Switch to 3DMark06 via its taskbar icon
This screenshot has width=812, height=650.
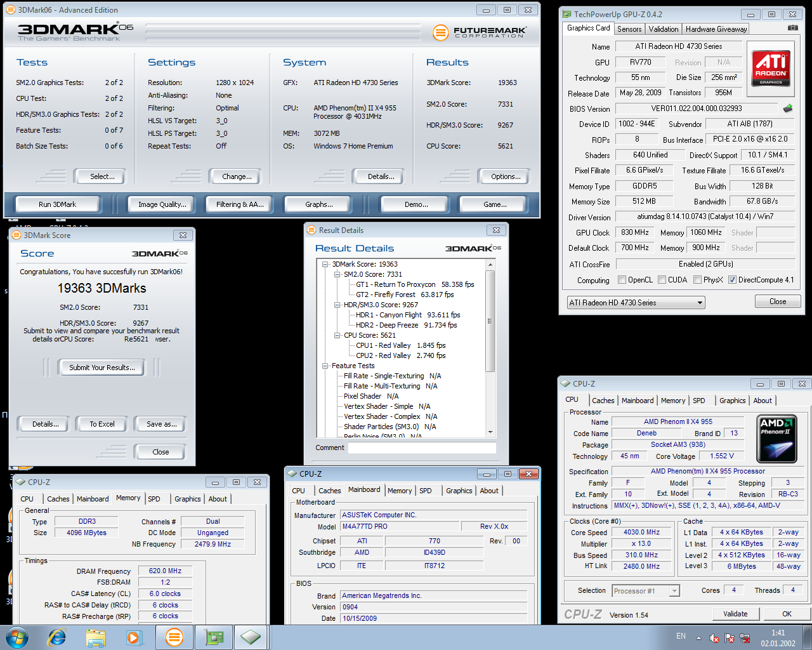(174, 637)
